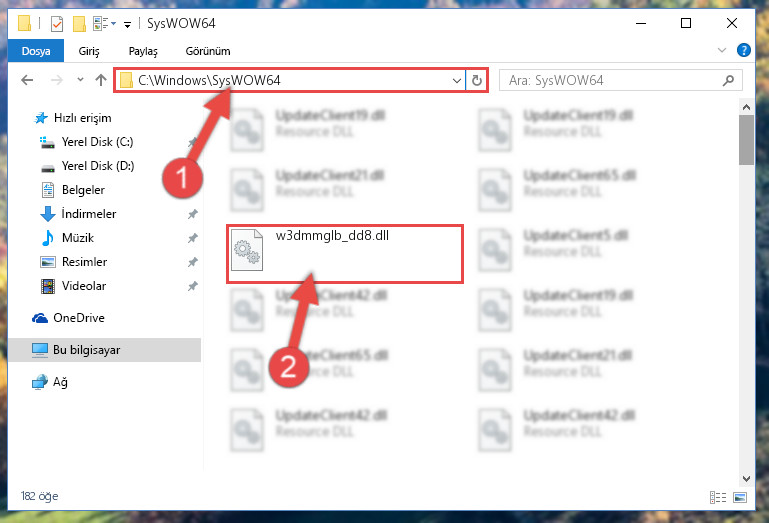Viewport: 769px width, 523px height.
Task: Click into the Ara: SysWOW64 search box
Action: pos(611,80)
